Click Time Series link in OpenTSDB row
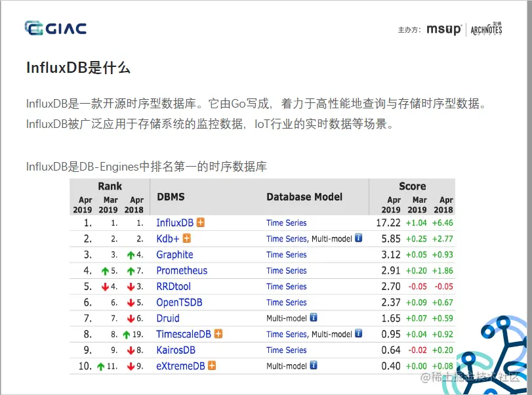Screen dimensions: 532x395 coord(287,302)
